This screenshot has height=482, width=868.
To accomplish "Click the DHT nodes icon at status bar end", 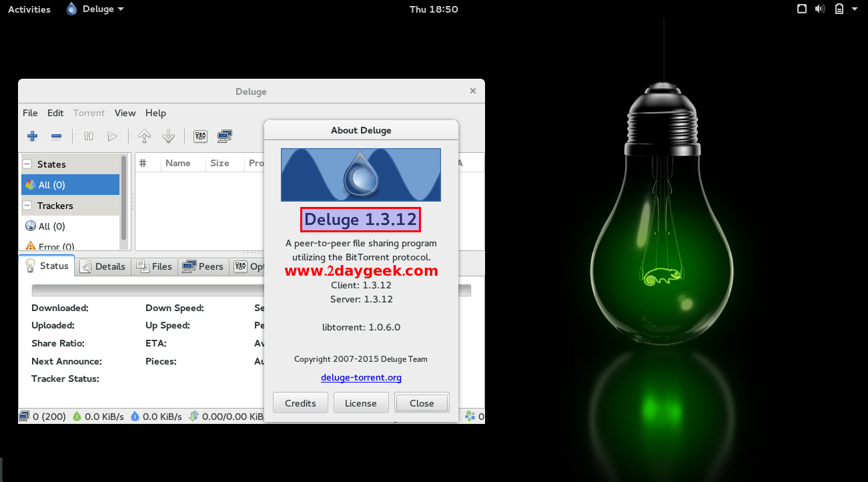I will (470, 416).
